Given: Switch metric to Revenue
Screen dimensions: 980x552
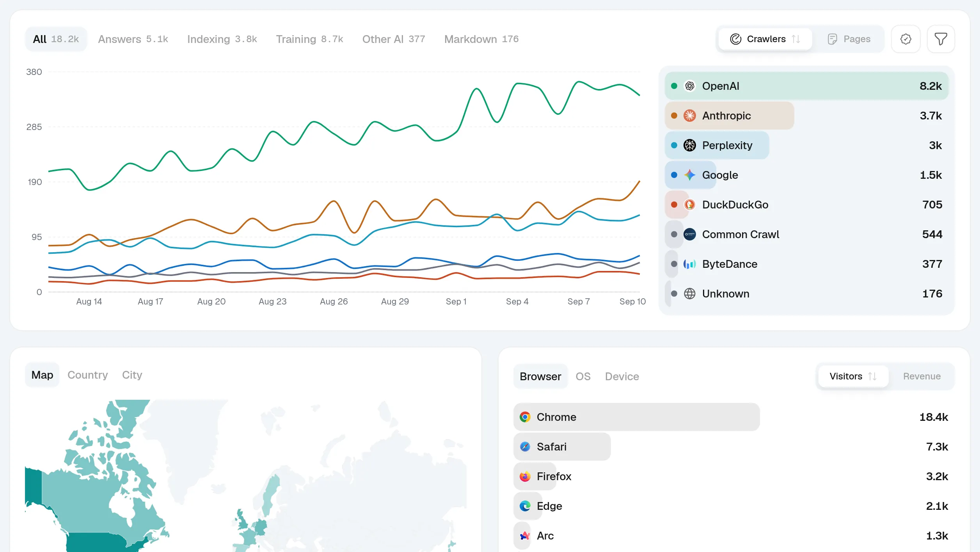Looking at the screenshot, I should tap(921, 376).
